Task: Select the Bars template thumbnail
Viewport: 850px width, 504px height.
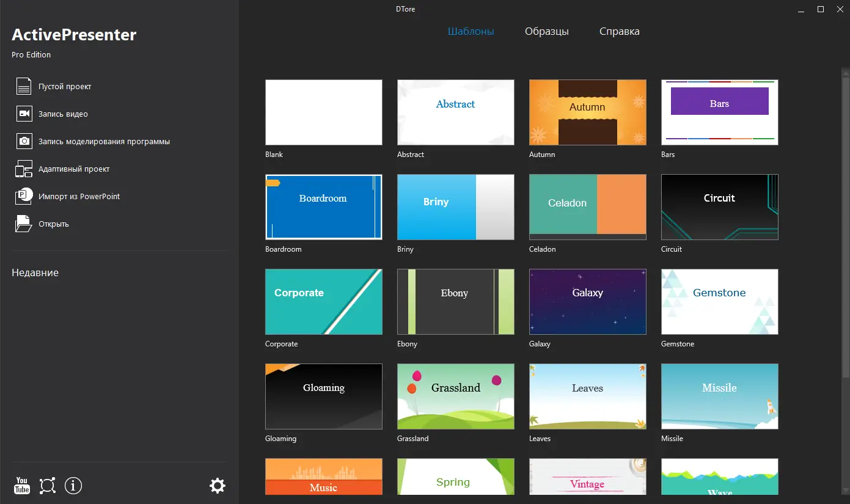Action: [720, 112]
